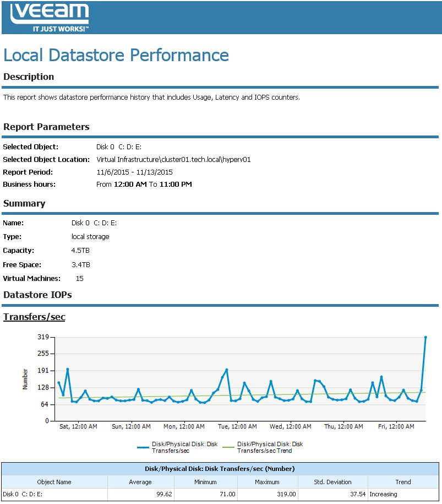Click the 'Sun, 12:00 AM' x-axis label
Viewport: 442px width, 504px height.
coord(131,426)
